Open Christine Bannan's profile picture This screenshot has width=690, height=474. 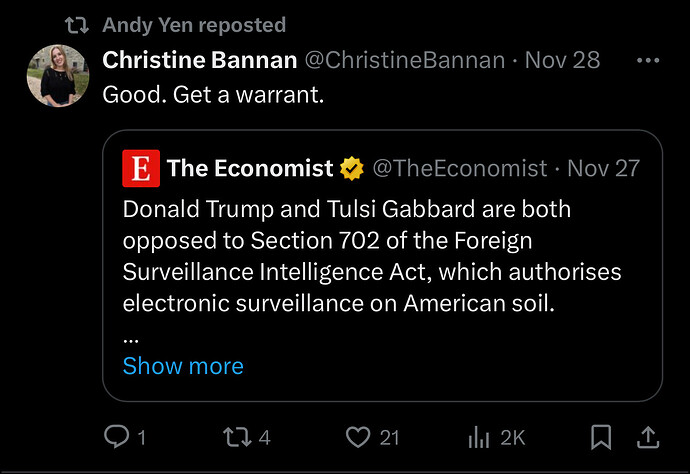[58, 76]
